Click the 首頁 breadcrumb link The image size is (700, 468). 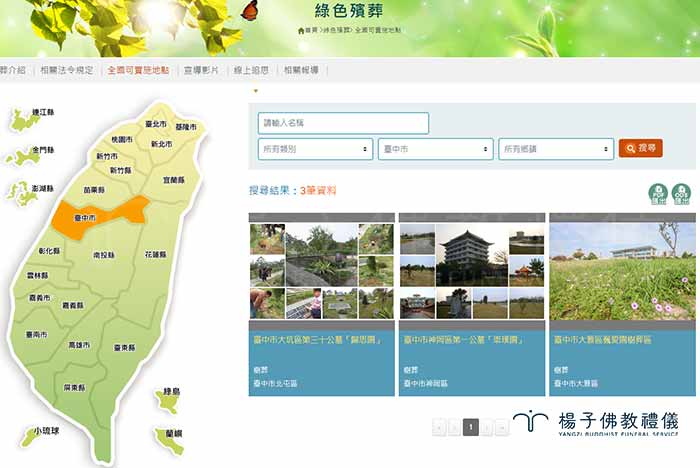(x=311, y=30)
